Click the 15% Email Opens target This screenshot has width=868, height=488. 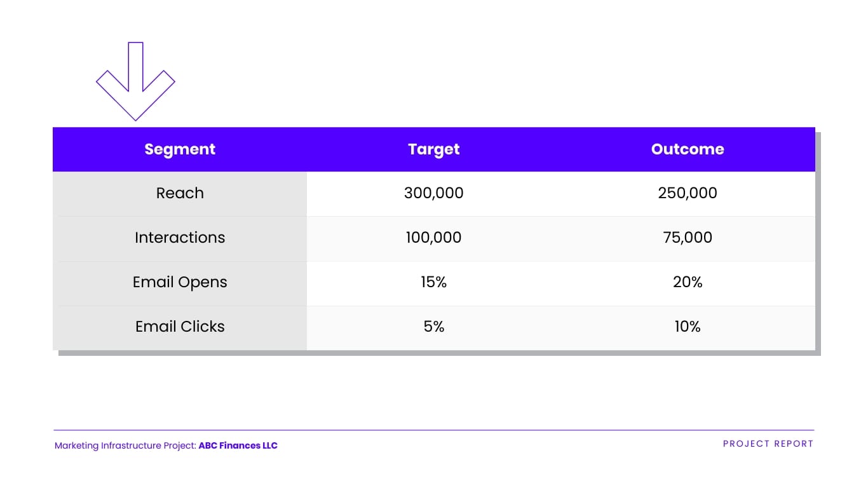pos(433,282)
